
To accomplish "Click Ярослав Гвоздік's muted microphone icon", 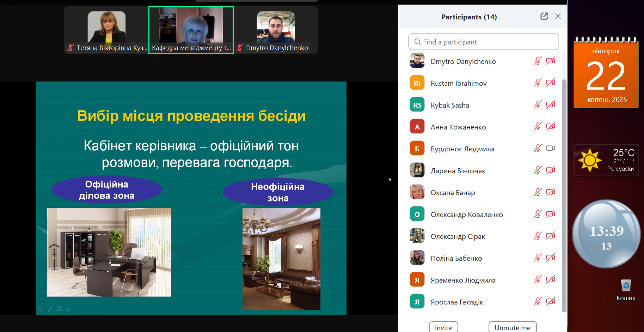I will (x=538, y=302).
